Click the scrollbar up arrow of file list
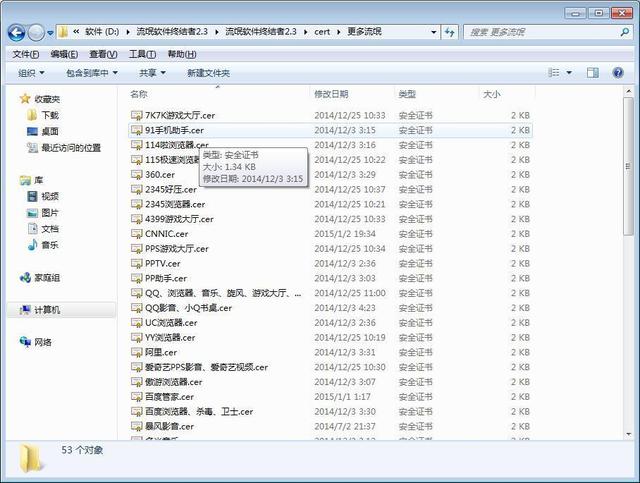640x483 pixels. tap(629, 92)
